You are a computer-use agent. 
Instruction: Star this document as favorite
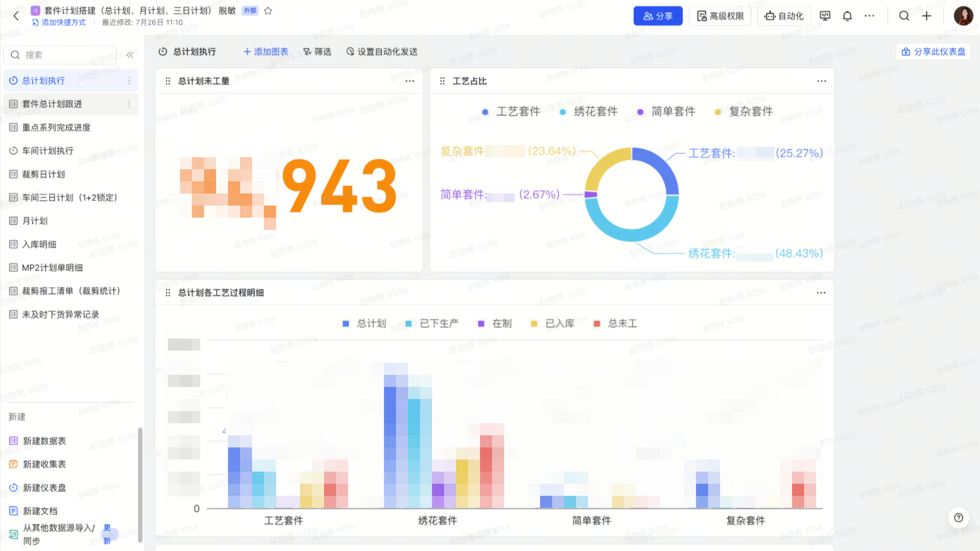268,11
